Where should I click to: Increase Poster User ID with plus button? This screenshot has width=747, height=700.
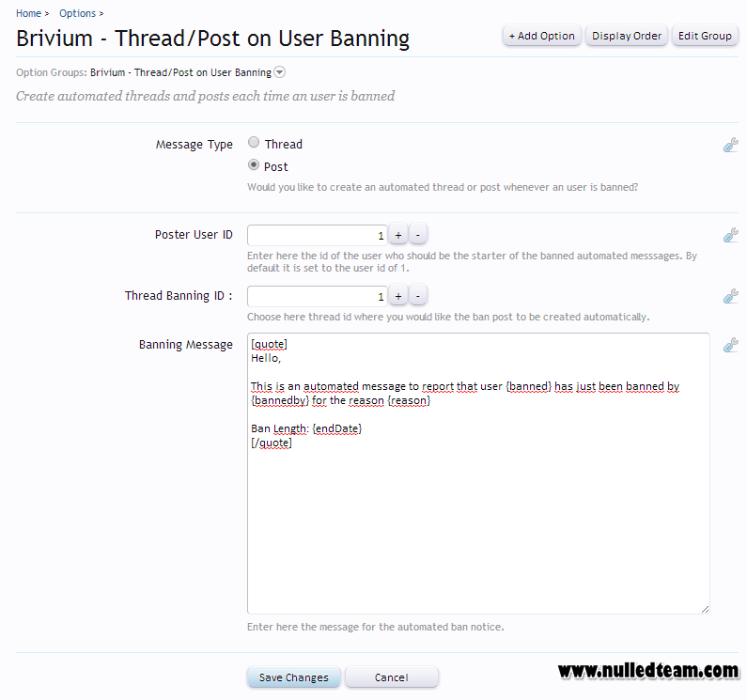[x=398, y=235]
